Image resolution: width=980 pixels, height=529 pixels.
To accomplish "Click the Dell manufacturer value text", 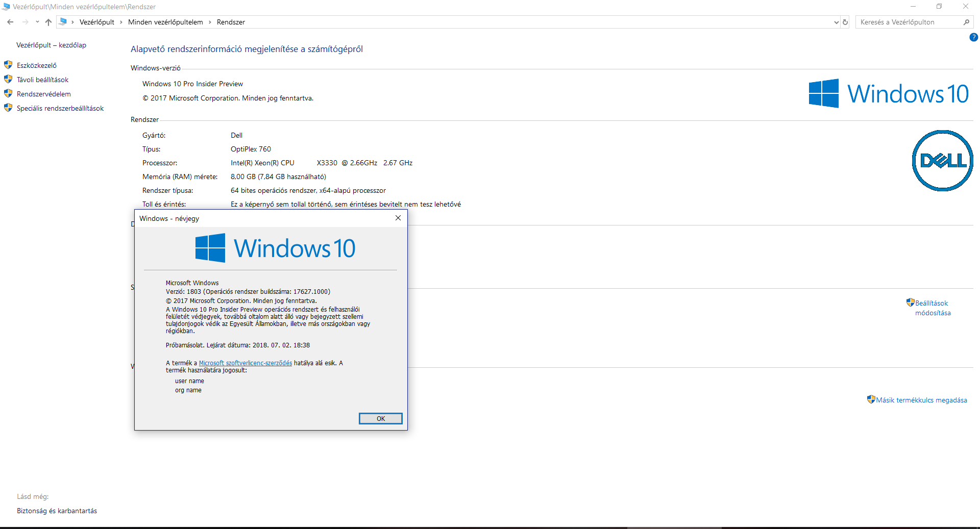I will tap(236, 135).
